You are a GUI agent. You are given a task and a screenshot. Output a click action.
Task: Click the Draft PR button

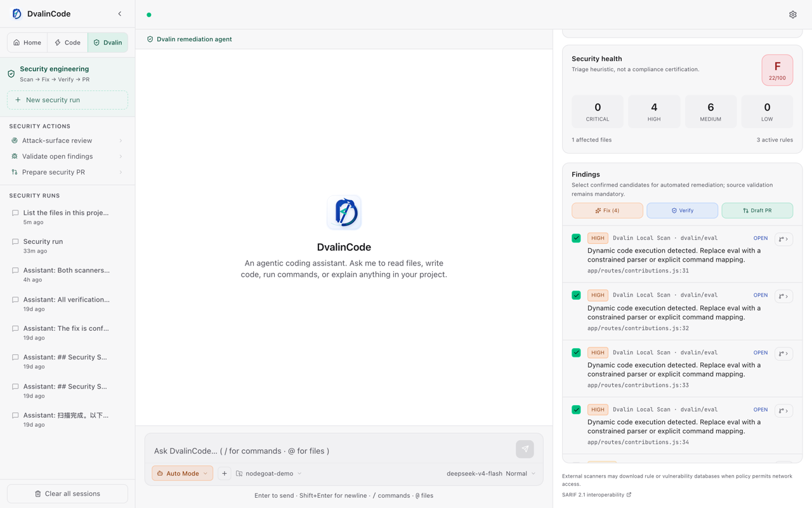click(x=757, y=211)
